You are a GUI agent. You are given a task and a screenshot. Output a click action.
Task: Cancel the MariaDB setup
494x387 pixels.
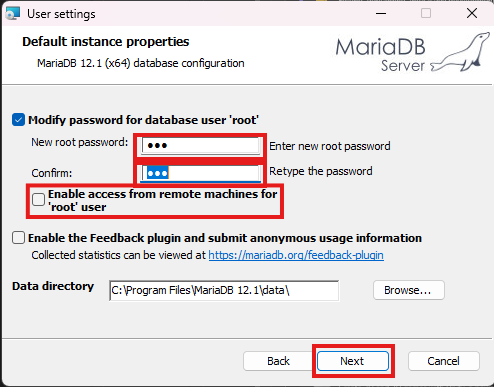click(x=444, y=361)
